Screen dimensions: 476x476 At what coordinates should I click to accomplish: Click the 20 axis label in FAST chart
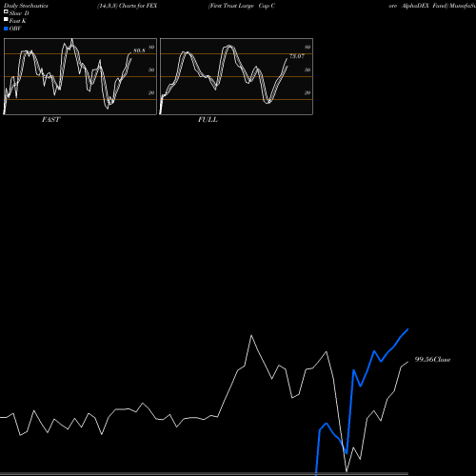click(151, 92)
